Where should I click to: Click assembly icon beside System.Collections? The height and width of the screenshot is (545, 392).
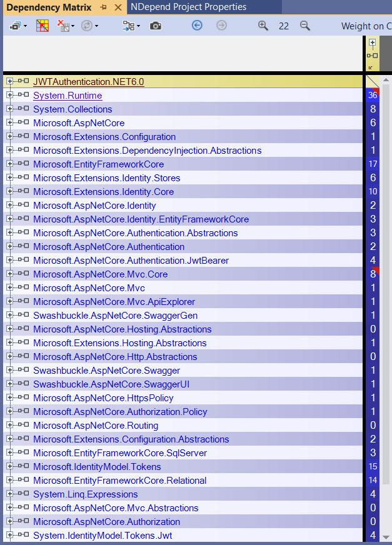pyautogui.click(x=23, y=109)
